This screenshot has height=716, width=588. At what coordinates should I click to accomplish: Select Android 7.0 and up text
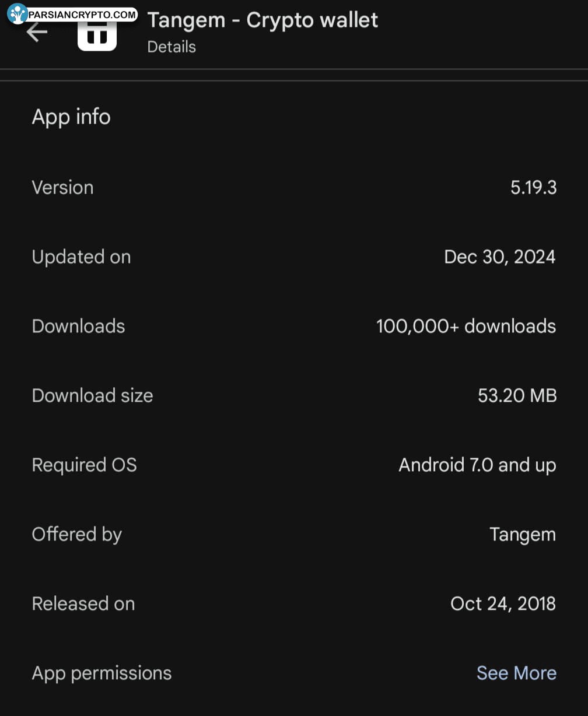pos(477,465)
